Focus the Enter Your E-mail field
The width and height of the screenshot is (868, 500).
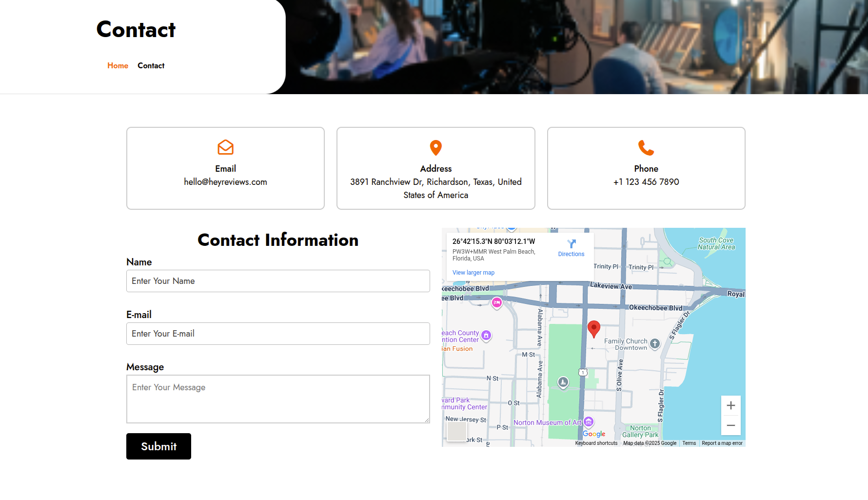coord(278,334)
